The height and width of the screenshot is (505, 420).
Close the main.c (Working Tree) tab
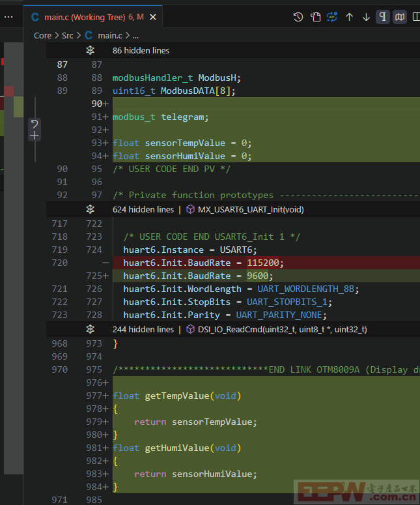pyautogui.click(x=153, y=17)
